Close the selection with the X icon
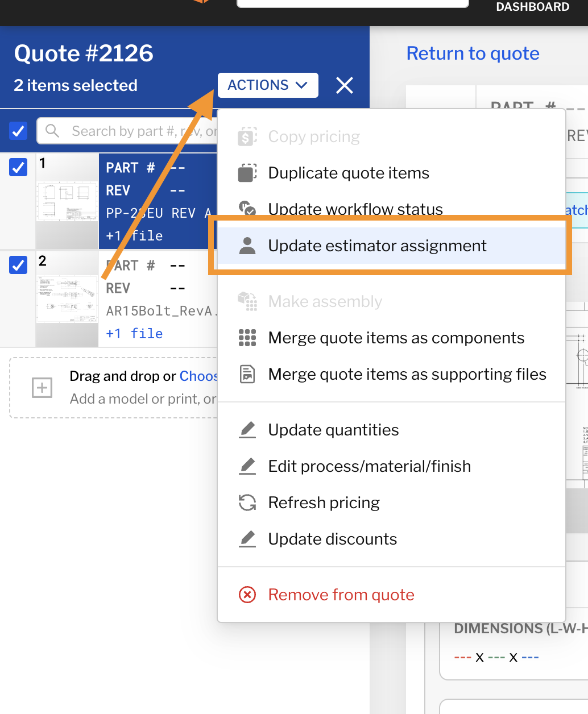 [x=345, y=85]
